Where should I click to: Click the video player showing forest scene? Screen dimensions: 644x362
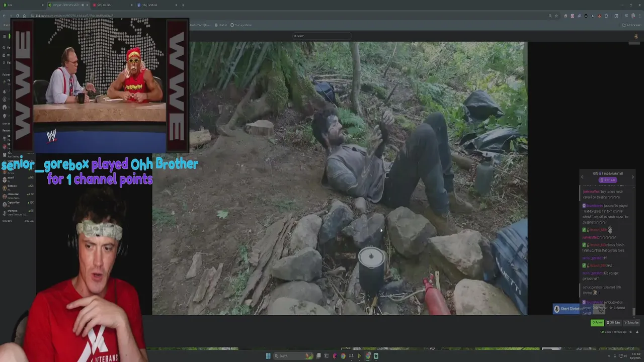click(340, 178)
